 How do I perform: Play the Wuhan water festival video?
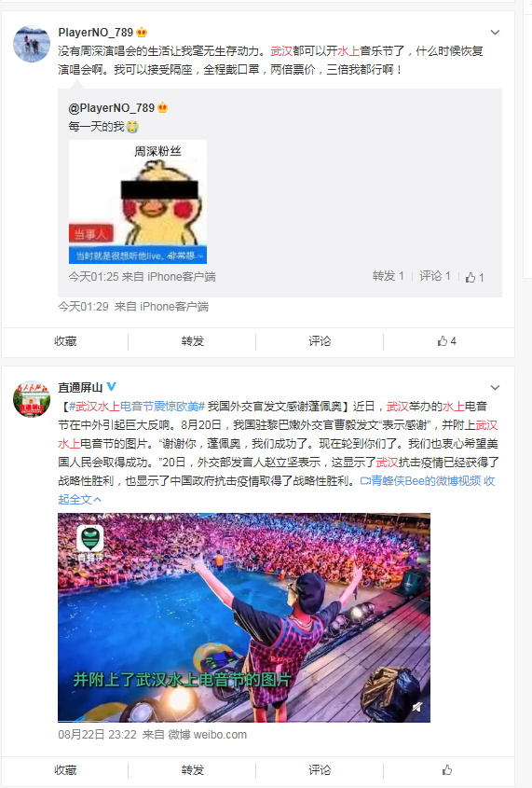pos(244,617)
